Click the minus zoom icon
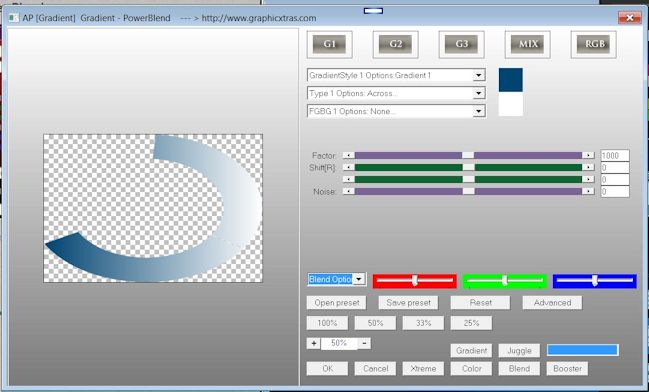This screenshot has height=392, width=649. click(x=364, y=343)
